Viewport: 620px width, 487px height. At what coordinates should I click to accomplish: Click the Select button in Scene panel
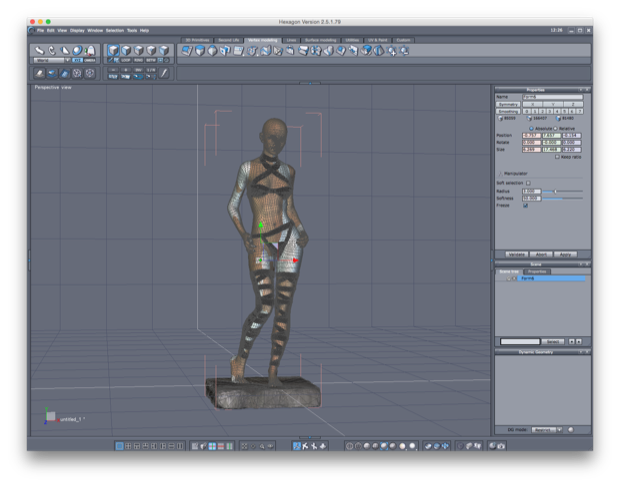(553, 342)
